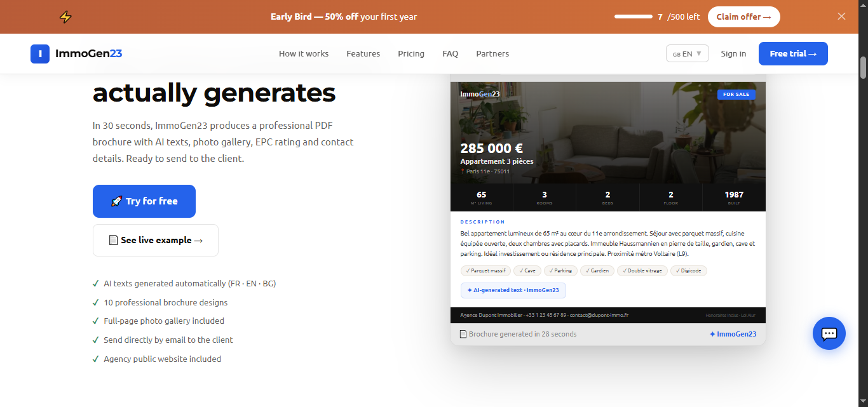Click the Parquet massif feature tag
This screenshot has height=407, width=868.
[x=485, y=270]
